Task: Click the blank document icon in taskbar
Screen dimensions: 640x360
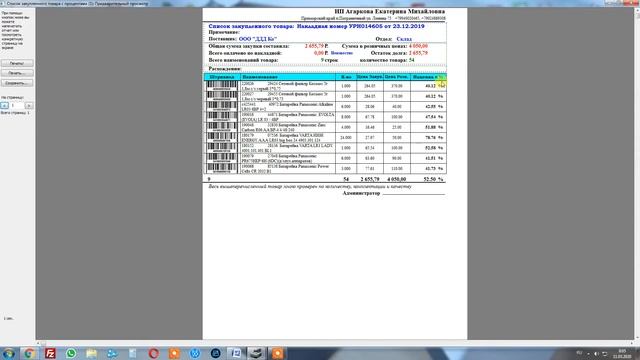Action: click(133, 353)
